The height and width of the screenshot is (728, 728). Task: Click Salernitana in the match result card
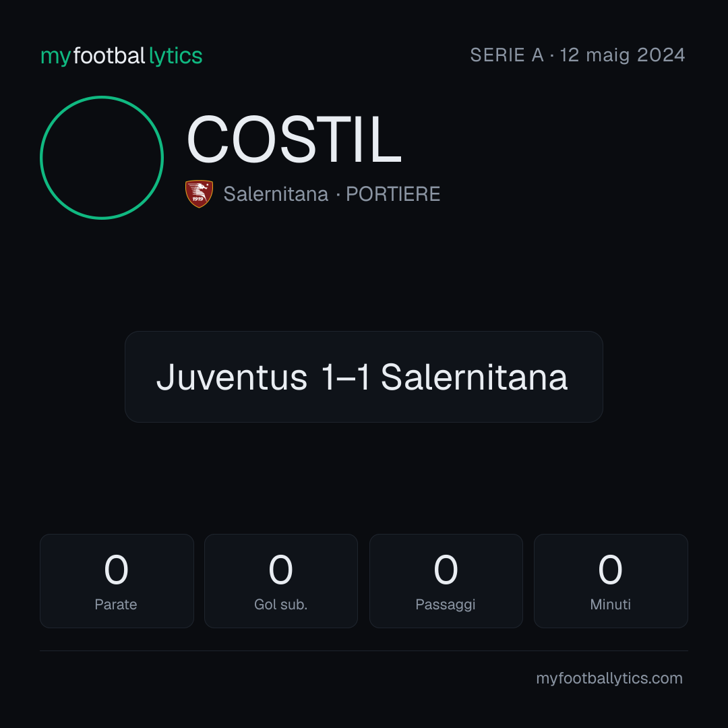tap(474, 377)
